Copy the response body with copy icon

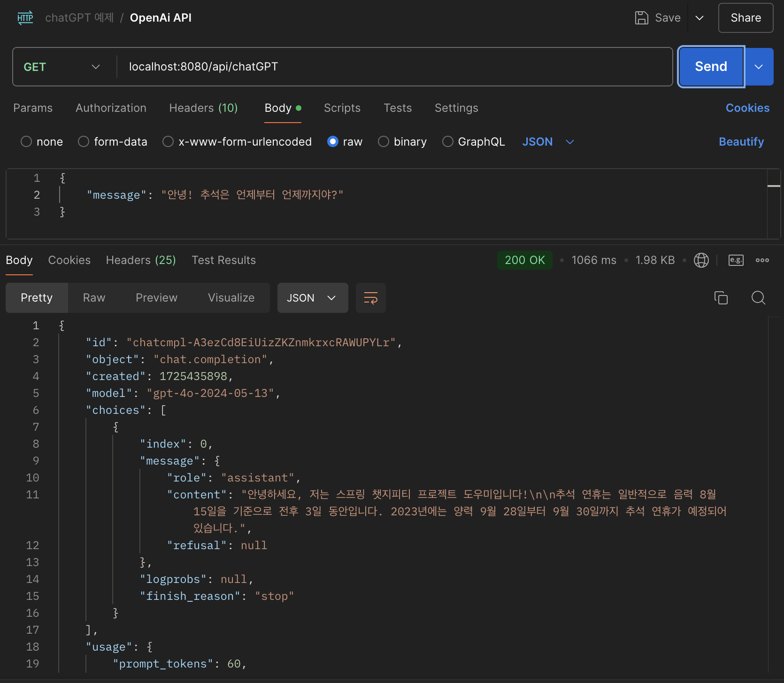pyautogui.click(x=721, y=298)
